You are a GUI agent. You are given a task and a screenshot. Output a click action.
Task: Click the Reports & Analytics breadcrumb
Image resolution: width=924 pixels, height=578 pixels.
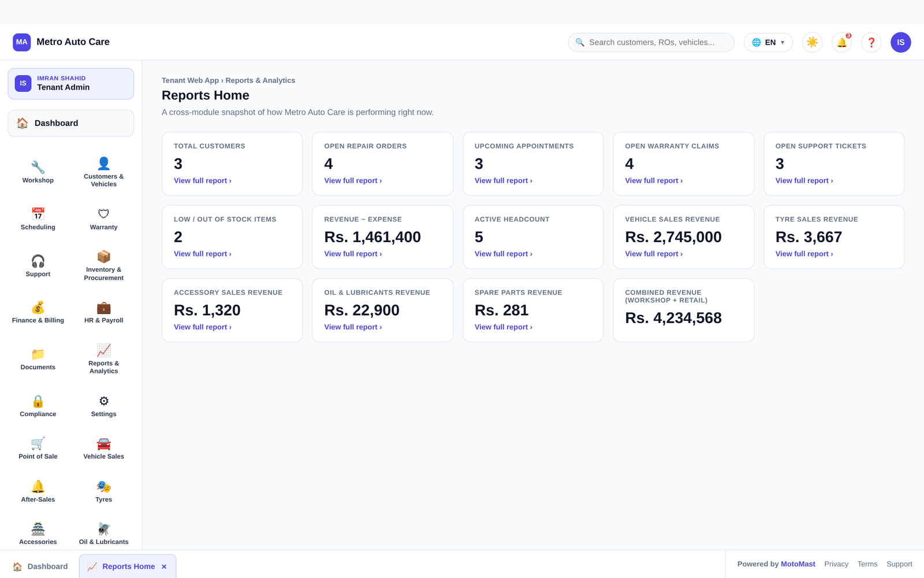[260, 80]
